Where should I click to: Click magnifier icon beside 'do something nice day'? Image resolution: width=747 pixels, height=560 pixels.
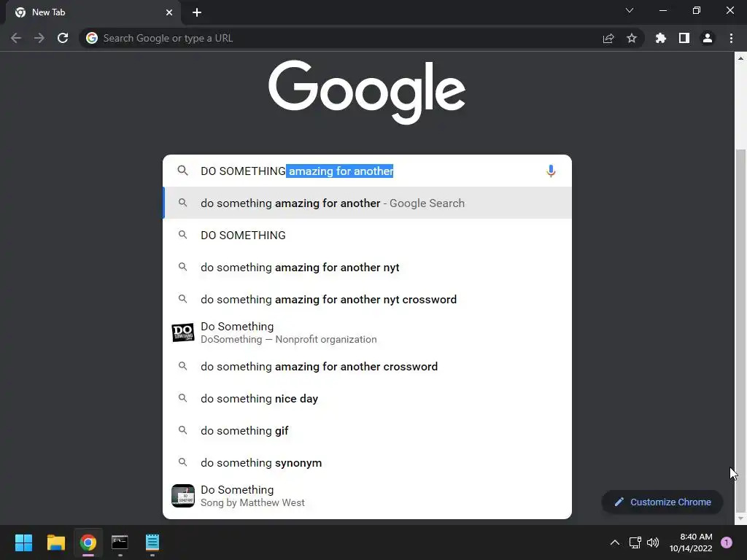182,397
